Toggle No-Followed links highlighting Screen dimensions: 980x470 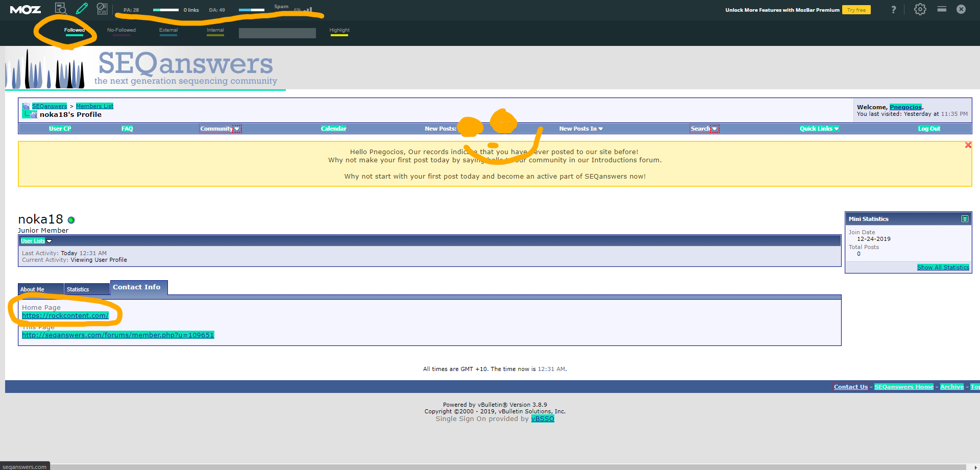click(121, 32)
